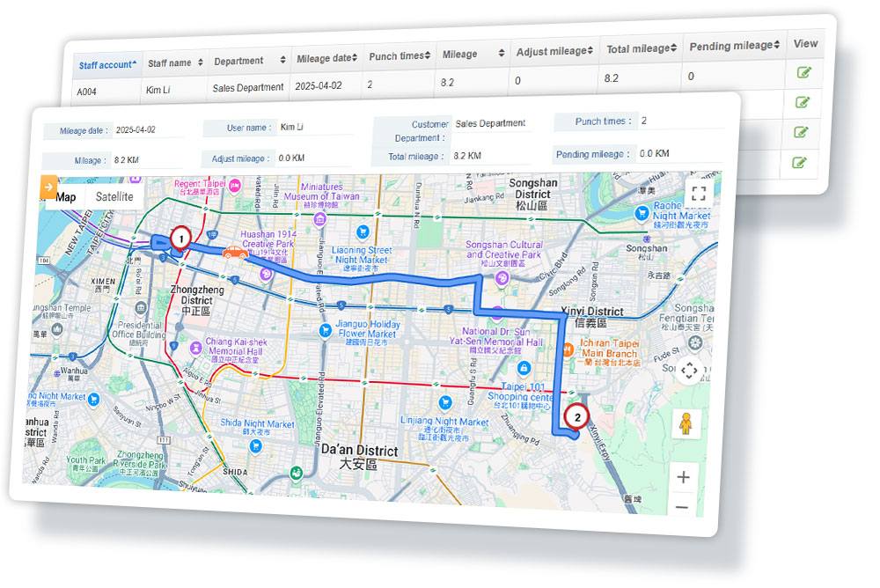This screenshot has width=880, height=588.
Task: Click the orange arrow button on the map
Action: [48, 187]
